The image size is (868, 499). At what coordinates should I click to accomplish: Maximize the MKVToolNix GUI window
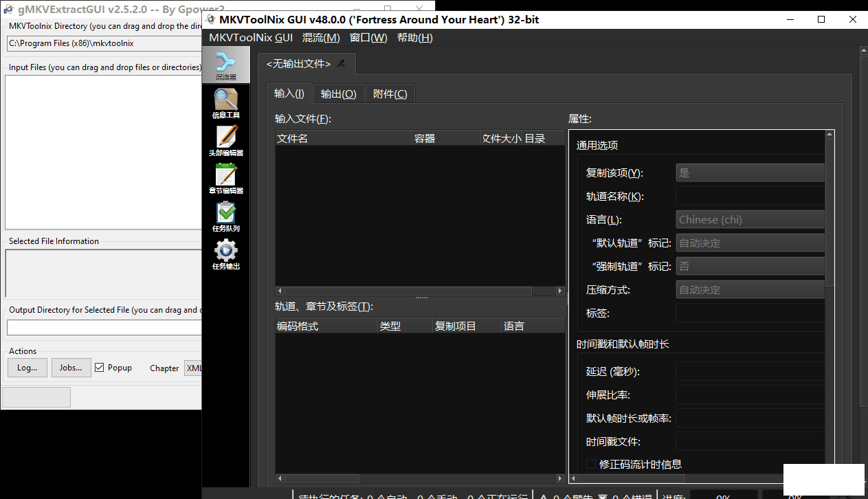[821, 19]
